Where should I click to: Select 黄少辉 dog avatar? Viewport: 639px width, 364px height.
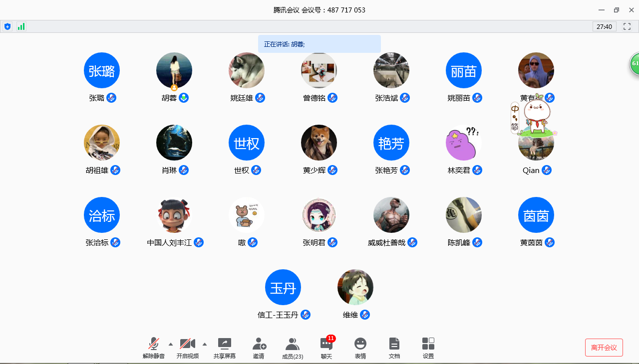click(319, 143)
